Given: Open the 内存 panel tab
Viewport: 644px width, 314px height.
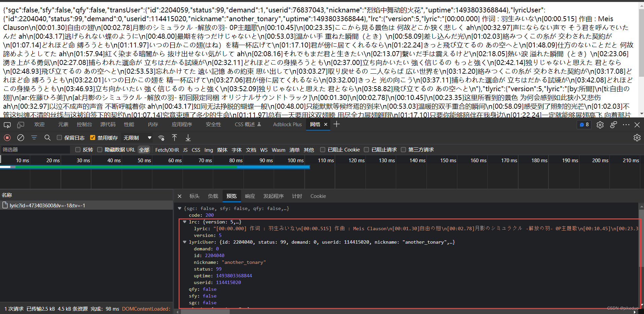Looking at the screenshot, I should (x=153, y=125).
